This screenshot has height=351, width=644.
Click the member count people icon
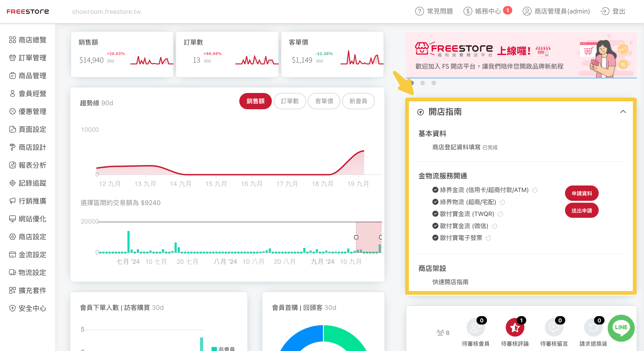click(x=440, y=332)
